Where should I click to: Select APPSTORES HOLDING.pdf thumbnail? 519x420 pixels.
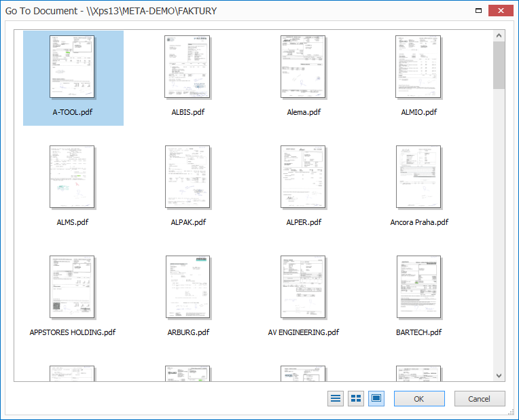click(x=72, y=287)
